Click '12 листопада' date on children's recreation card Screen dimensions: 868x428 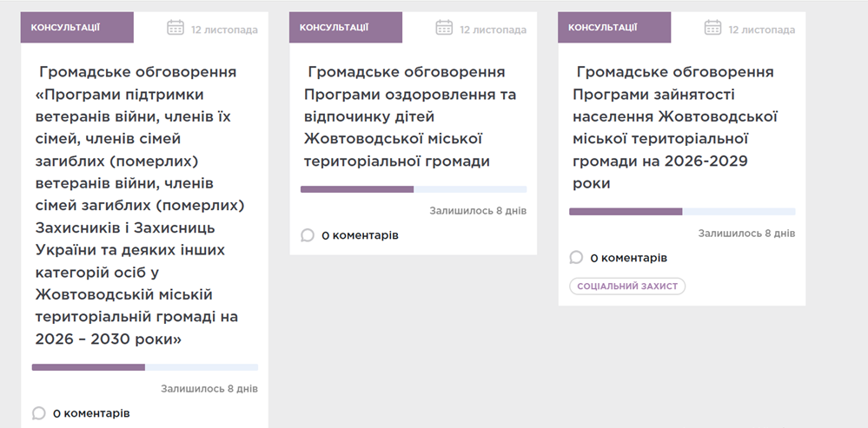tap(493, 30)
